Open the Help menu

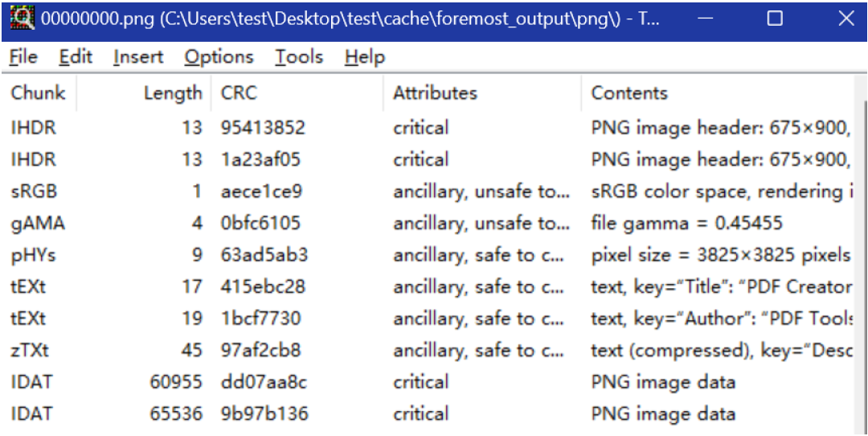pyautogui.click(x=365, y=57)
